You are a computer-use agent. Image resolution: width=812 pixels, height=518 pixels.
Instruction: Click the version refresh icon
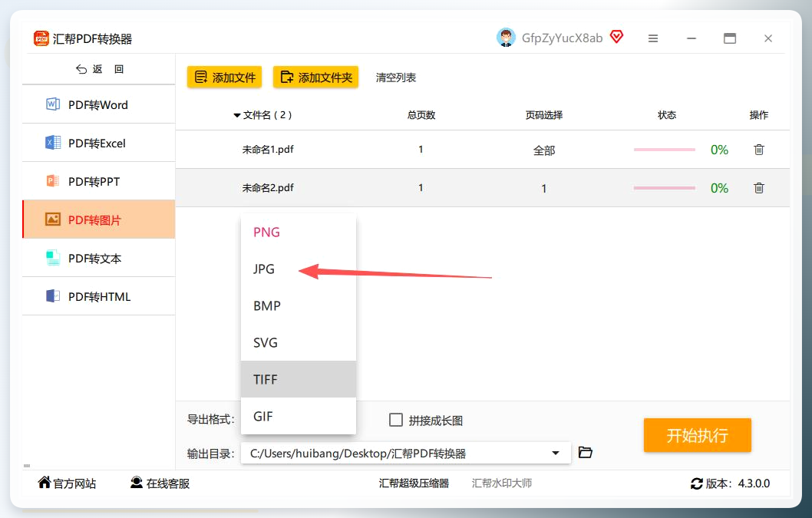pyautogui.click(x=697, y=483)
